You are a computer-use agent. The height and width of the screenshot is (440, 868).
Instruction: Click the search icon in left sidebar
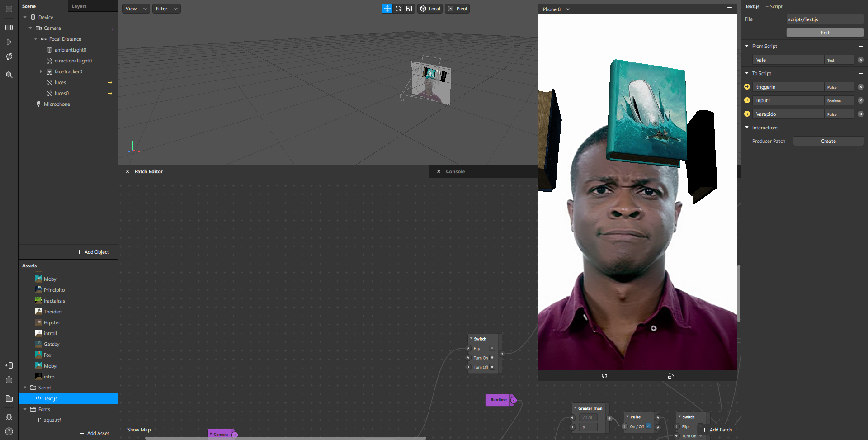(x=9, y=75)
